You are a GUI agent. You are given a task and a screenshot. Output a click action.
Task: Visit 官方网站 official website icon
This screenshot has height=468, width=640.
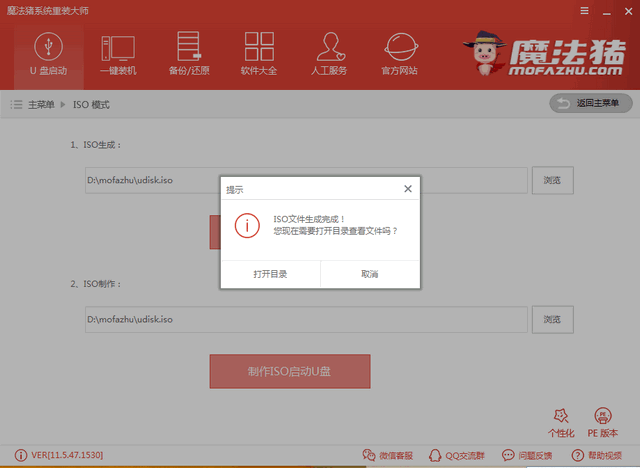click(400, 54)
